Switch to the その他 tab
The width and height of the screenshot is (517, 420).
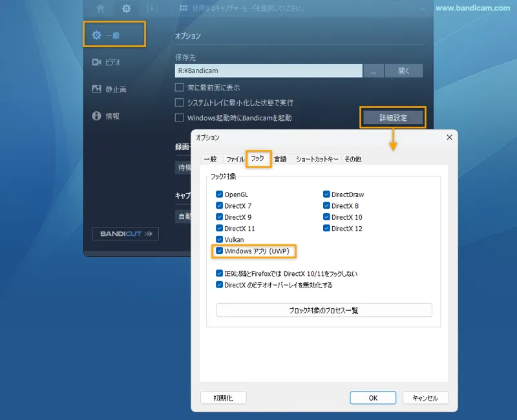(353, 159)
